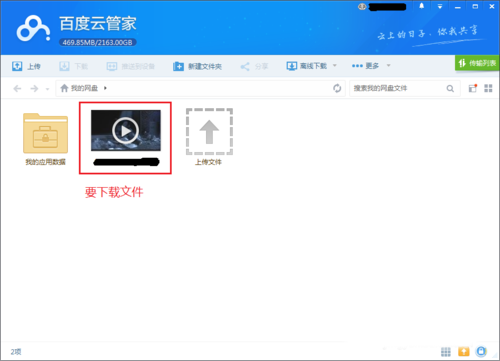Click 我的网盘 home breadcrumb
Image resolution: width=500 pixels, height=361 pixels.
pyautogui.click(x=79, y=88)
